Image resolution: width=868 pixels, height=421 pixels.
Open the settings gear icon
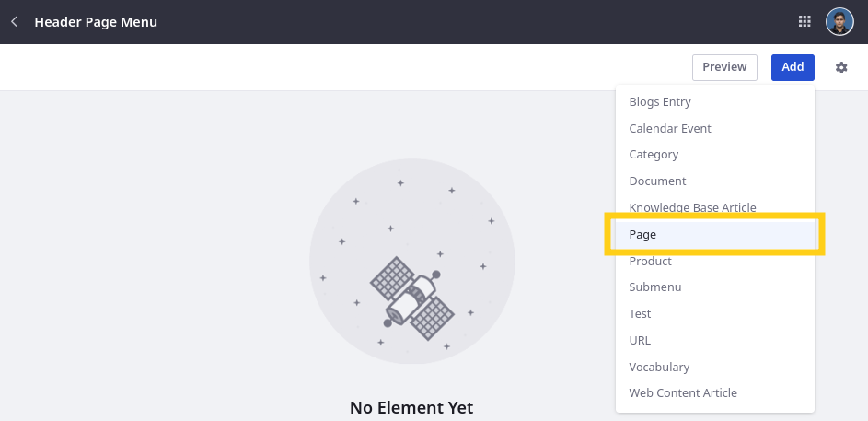click(x=841, y=67)
